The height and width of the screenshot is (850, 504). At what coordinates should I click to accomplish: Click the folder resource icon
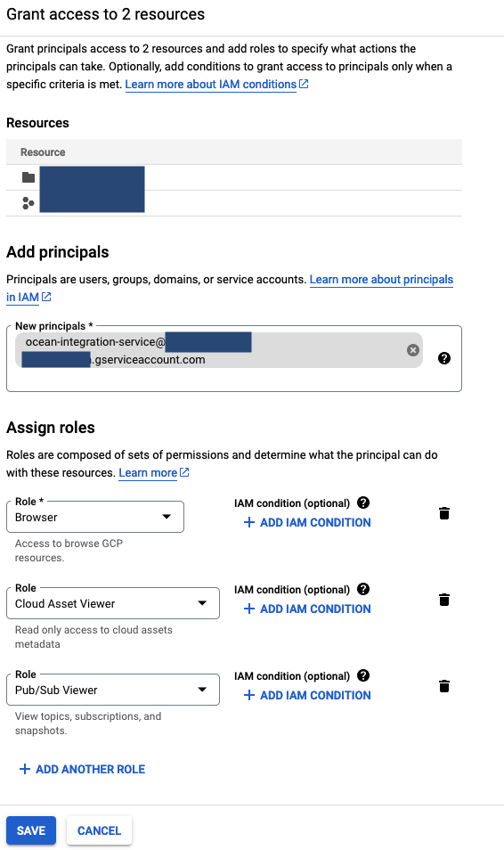28,177
